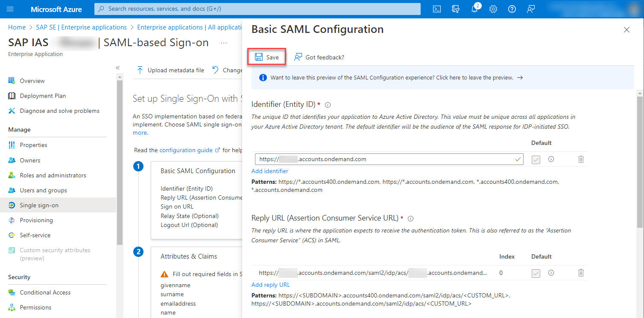Click the Provisioning icon in the sidebar
The image size is (644, 318).
click(12, 220)
